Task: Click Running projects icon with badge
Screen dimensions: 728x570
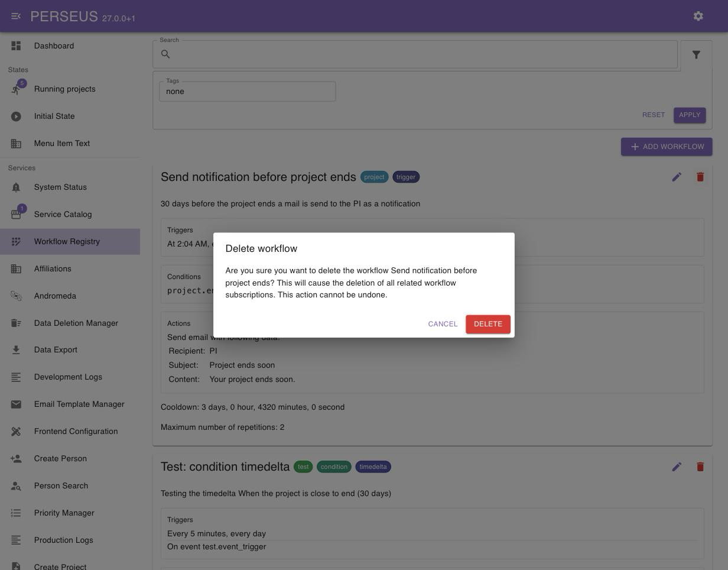Action: tap(17, 88)
